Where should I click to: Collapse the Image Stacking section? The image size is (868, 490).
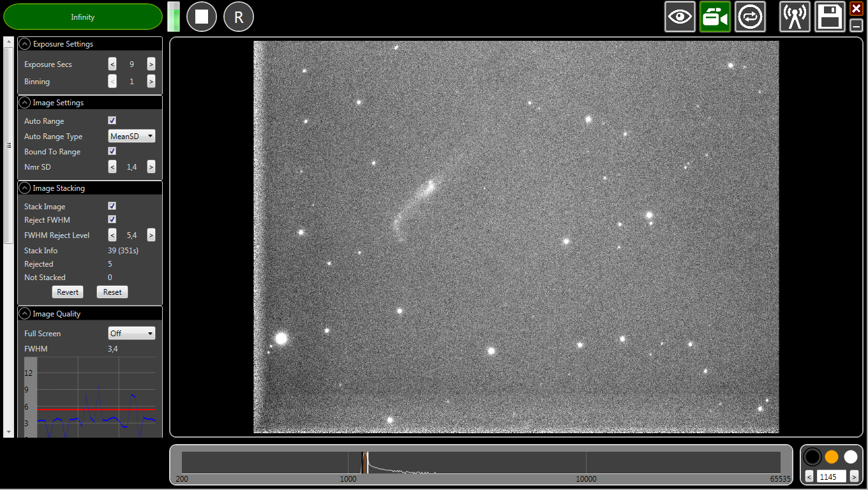25,188
